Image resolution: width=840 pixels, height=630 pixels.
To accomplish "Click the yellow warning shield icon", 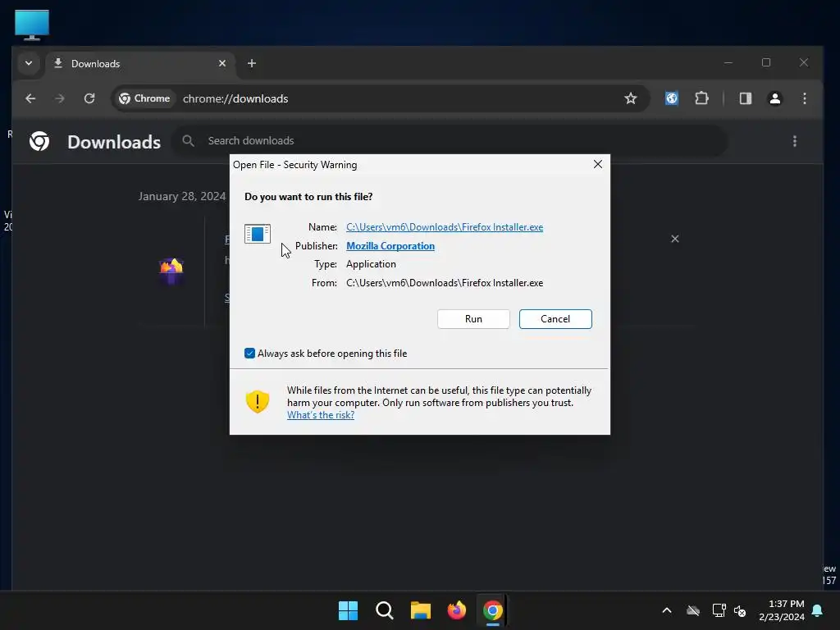I will tap(257, 401).
